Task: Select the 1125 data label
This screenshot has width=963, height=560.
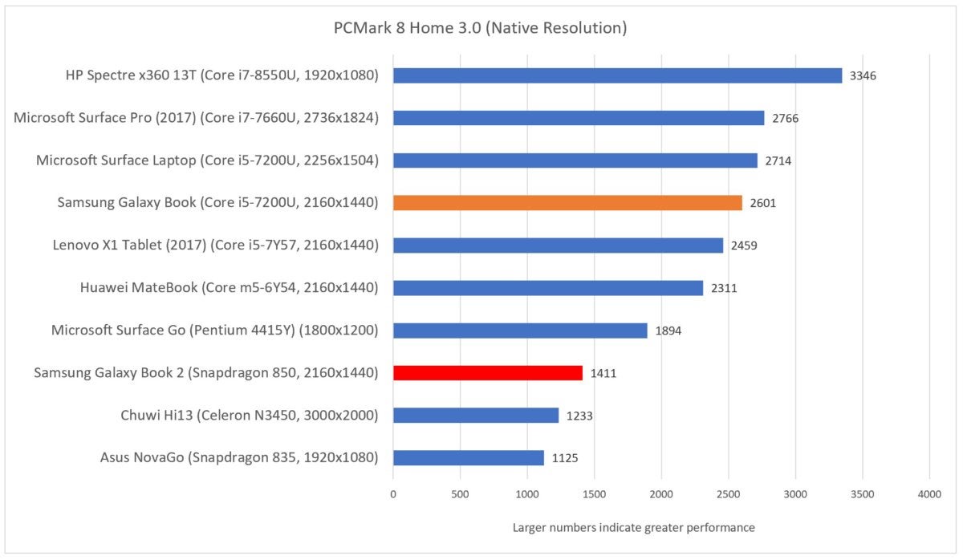Action: click(565, 459)
